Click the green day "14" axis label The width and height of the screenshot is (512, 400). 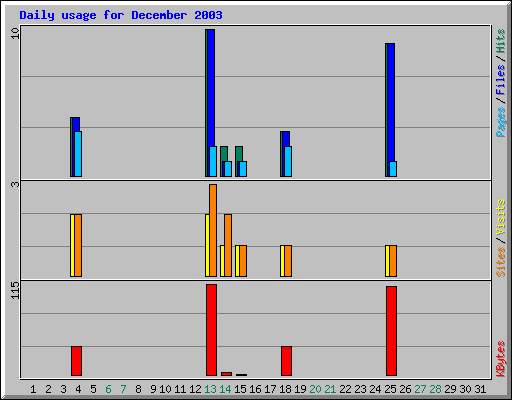click(x=225, y=389)
